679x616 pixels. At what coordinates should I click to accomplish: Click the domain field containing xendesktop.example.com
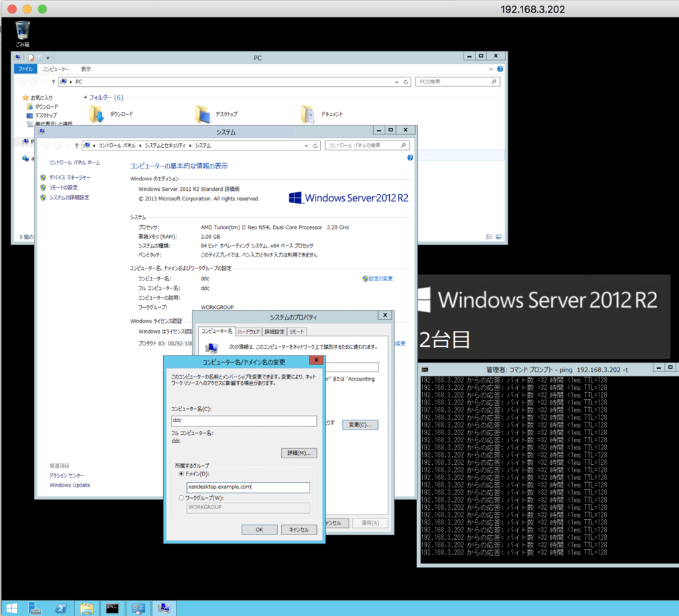[x=248, y=487]
